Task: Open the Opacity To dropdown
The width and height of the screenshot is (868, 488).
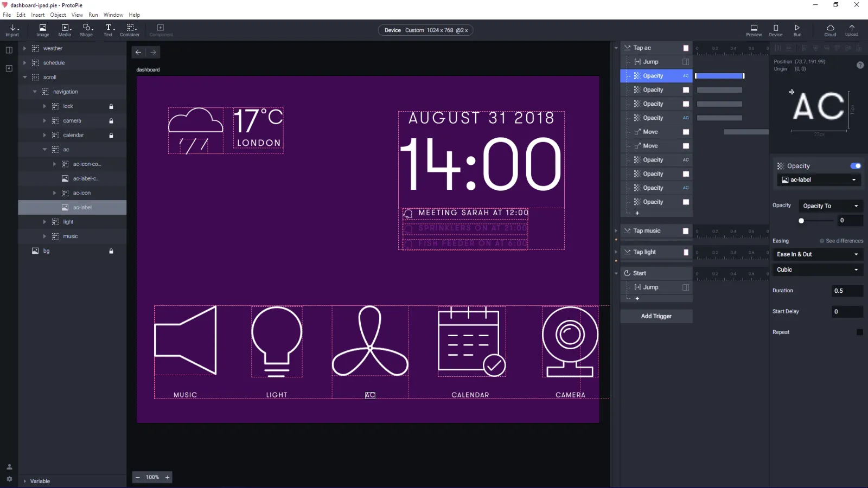Action: tap(831, 206)
